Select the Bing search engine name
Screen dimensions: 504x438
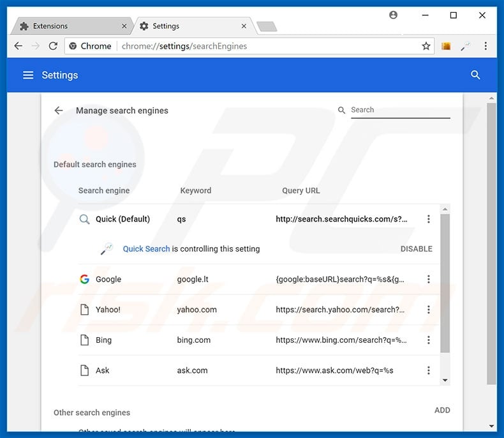tap(103, 340)
